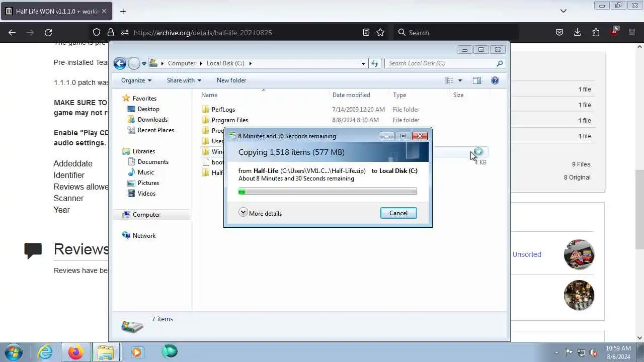This screenshot has height=362, width=644.
Task: Open Firefox extensions puzzle icon
Action: 596,32
